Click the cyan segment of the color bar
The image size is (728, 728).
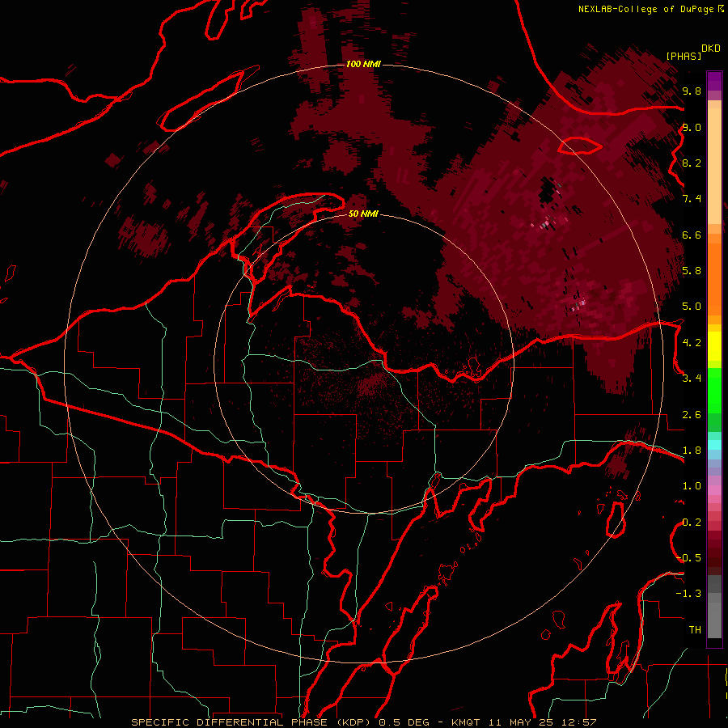point(714,445)
